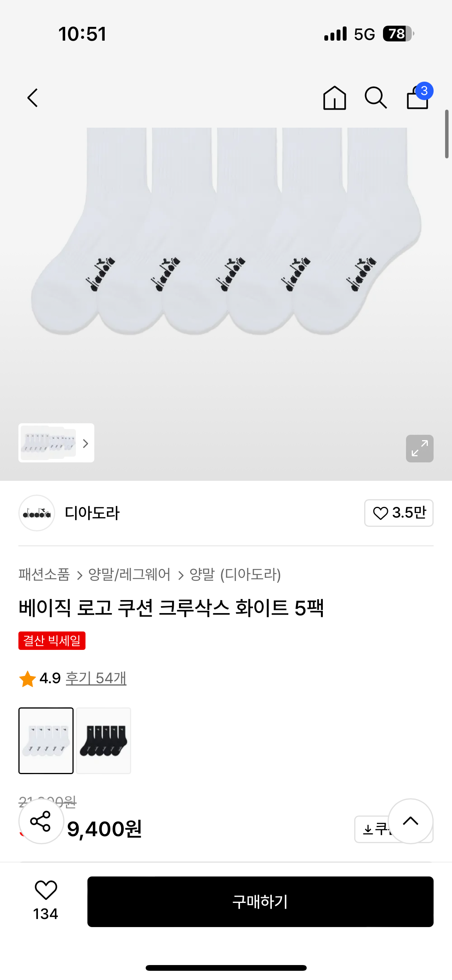Tap the 구매하기 purchase button

point(260,901)
